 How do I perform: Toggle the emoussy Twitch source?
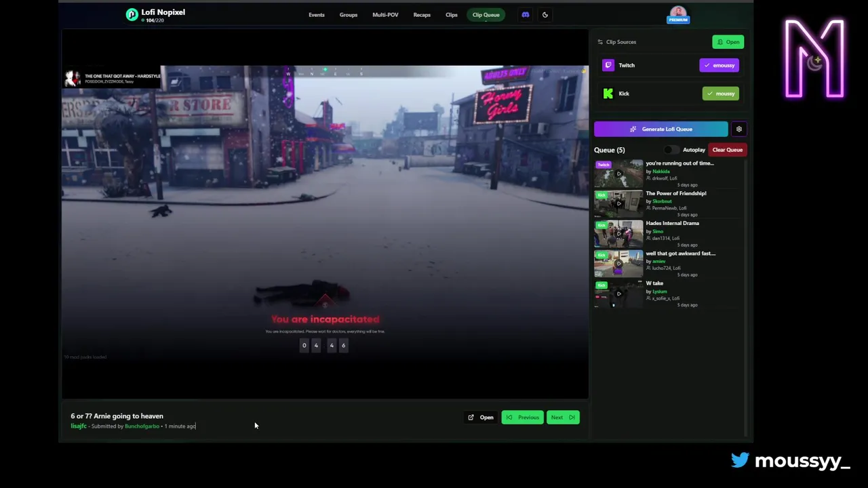click(719, 65)
